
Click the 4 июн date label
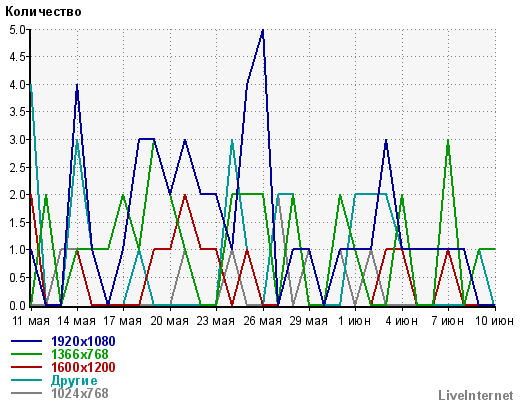click(401, 321)
